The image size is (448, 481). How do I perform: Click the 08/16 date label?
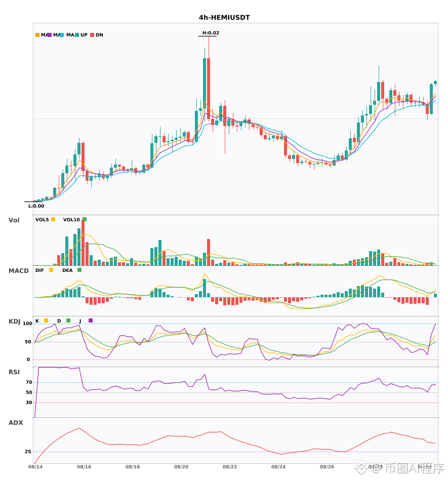coord(84,467)
